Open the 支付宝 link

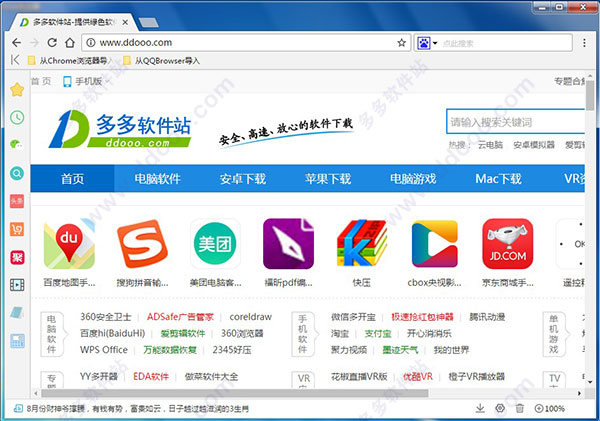(x=378, y=333)
